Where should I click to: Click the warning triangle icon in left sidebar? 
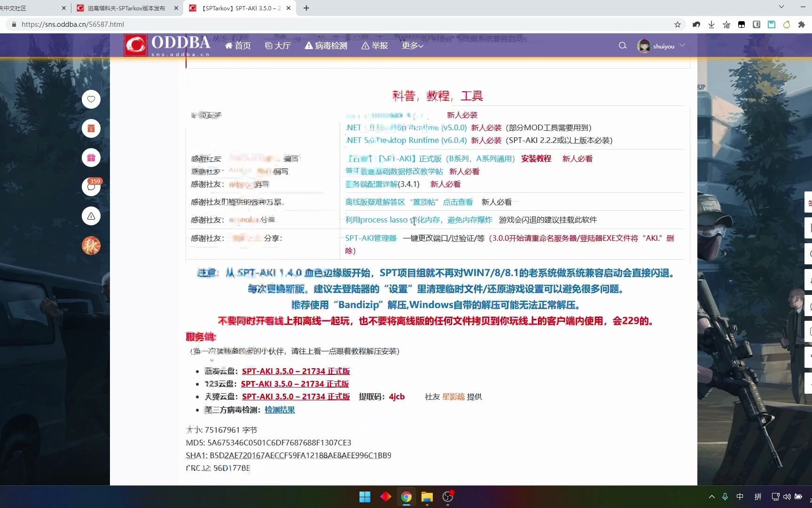pyautogui.click(x=91, y=216)
